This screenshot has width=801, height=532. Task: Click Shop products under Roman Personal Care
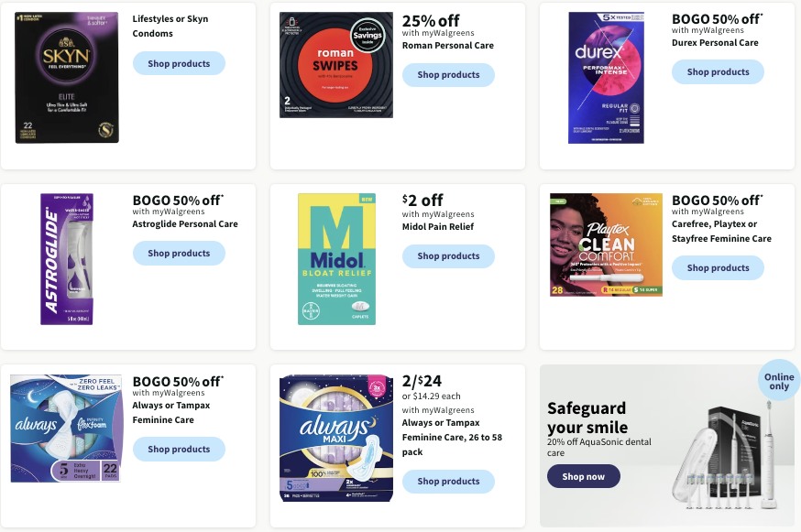448,74
